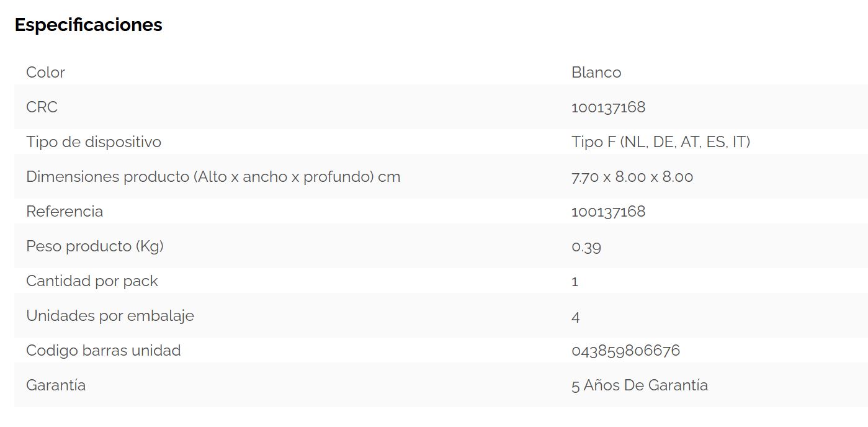Click the weight value 0.39

(x=586, y=247)
